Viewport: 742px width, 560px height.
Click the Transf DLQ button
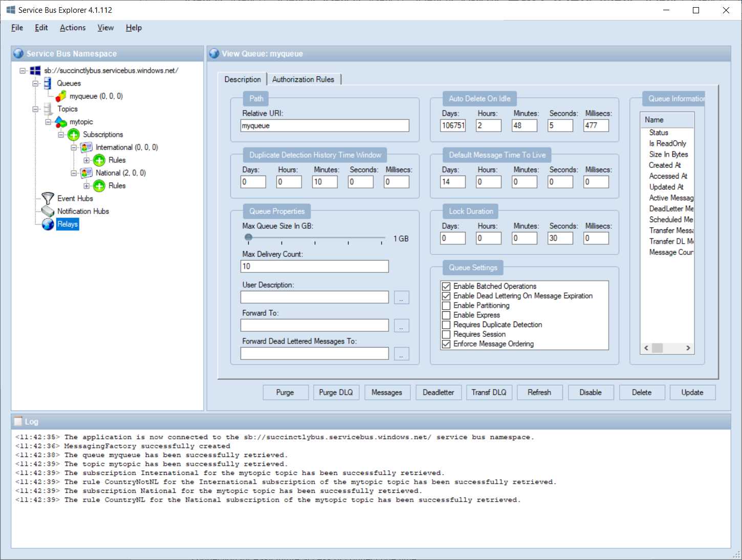tap(489, 393)
